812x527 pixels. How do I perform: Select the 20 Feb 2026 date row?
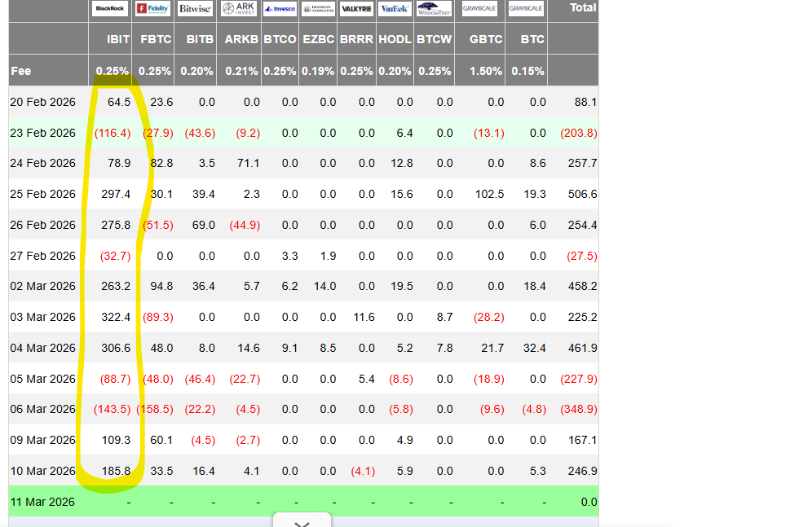pyautogui.click(x=42, y=102)
